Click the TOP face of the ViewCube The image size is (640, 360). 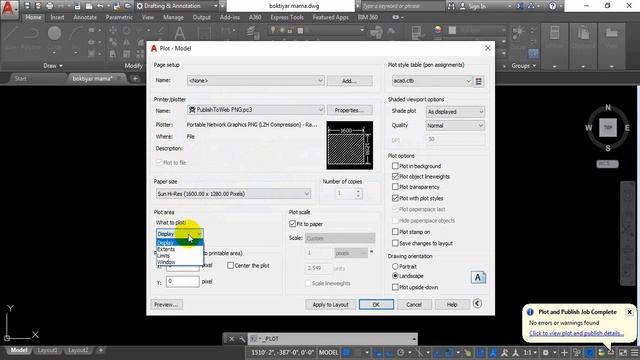(x=608, y=128)
